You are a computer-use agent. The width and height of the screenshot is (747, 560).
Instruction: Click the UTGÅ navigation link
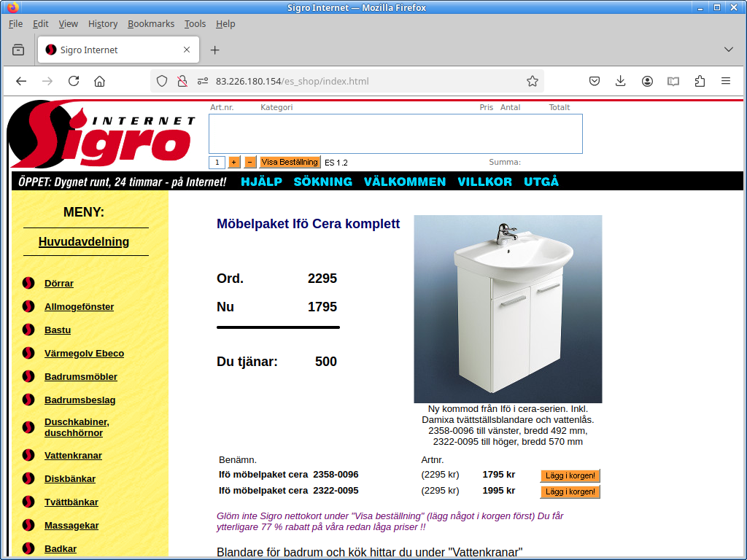(541, 182)
